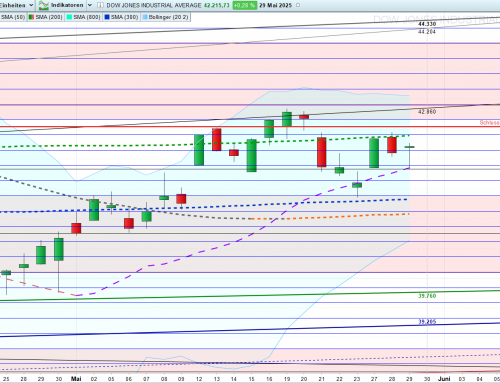
Task: Click the light blue Bollinger color icon
Action: coord(145,17)
